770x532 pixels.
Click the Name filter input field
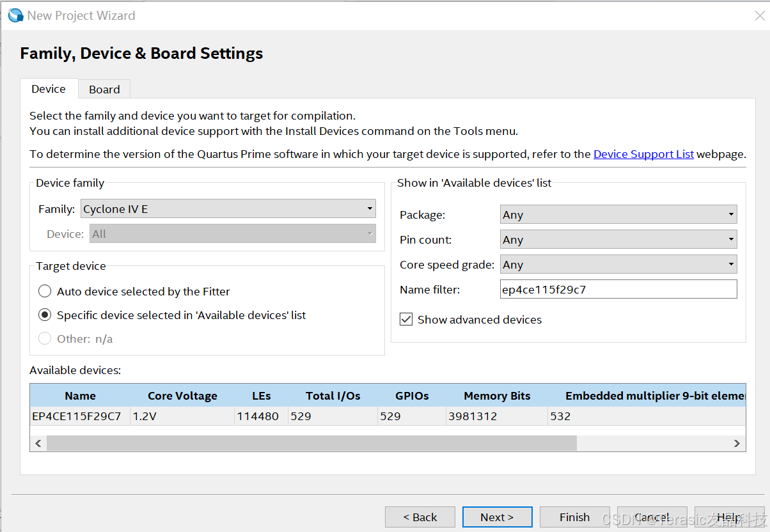coord(618,290)
